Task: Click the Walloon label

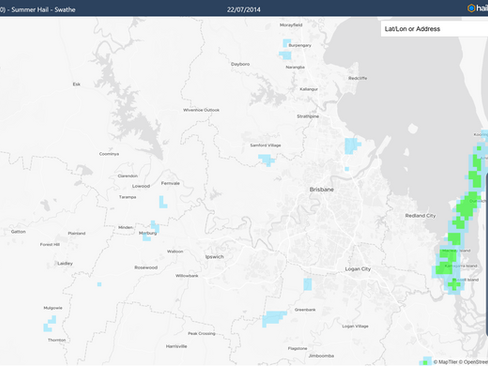Action: pyautogui.click(x=175, y=251)
